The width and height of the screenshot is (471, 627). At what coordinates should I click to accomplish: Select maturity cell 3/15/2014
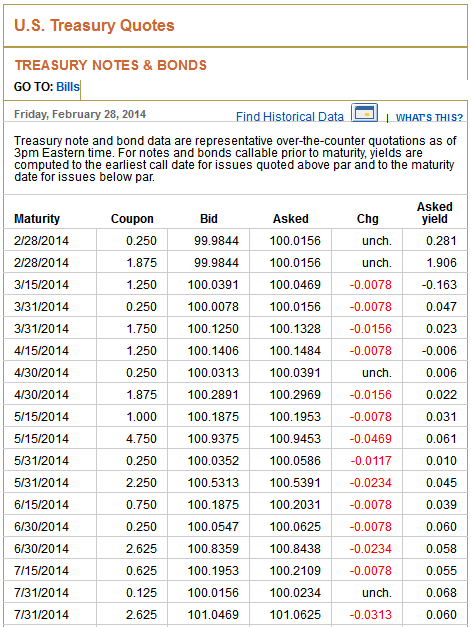(x=42, y=285)
